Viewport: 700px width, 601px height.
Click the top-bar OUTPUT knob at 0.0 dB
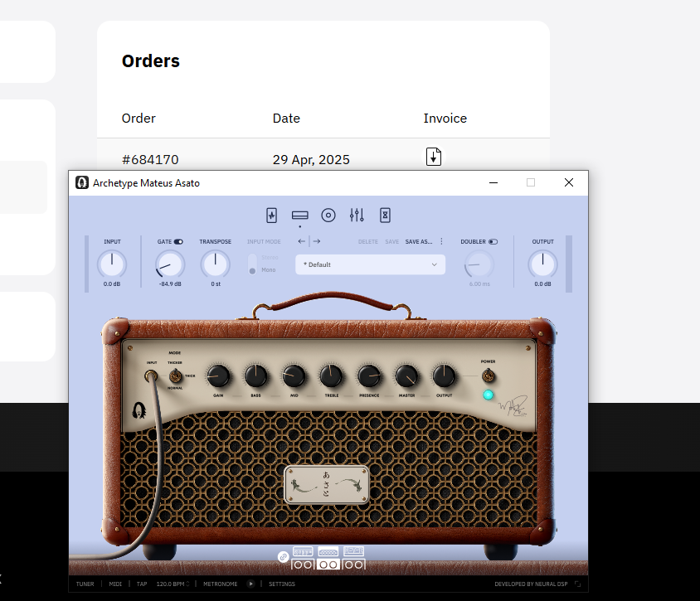click(543, 264)
